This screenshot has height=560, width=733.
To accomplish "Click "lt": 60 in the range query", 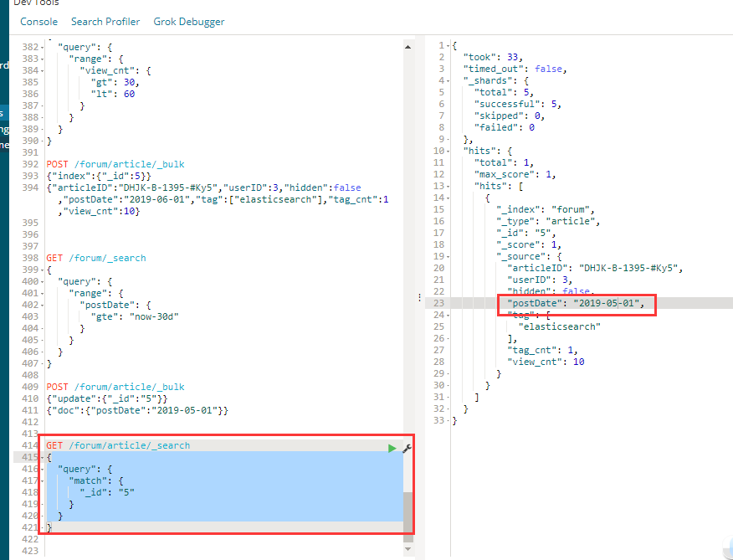I will 113,94.
